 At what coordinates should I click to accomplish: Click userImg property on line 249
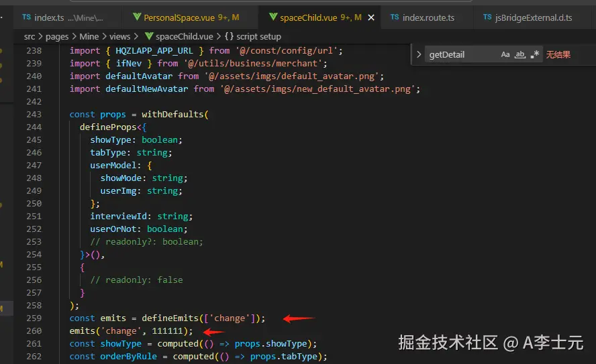click(118, 191)
